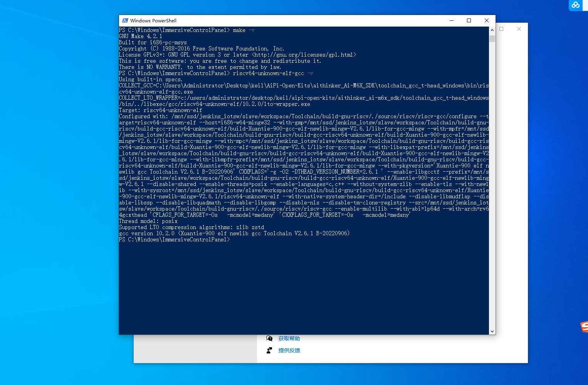588x385 pixels.
Task: Click the 'Target: riscv64-unknown-elf' line
Action: coord(160,110)
